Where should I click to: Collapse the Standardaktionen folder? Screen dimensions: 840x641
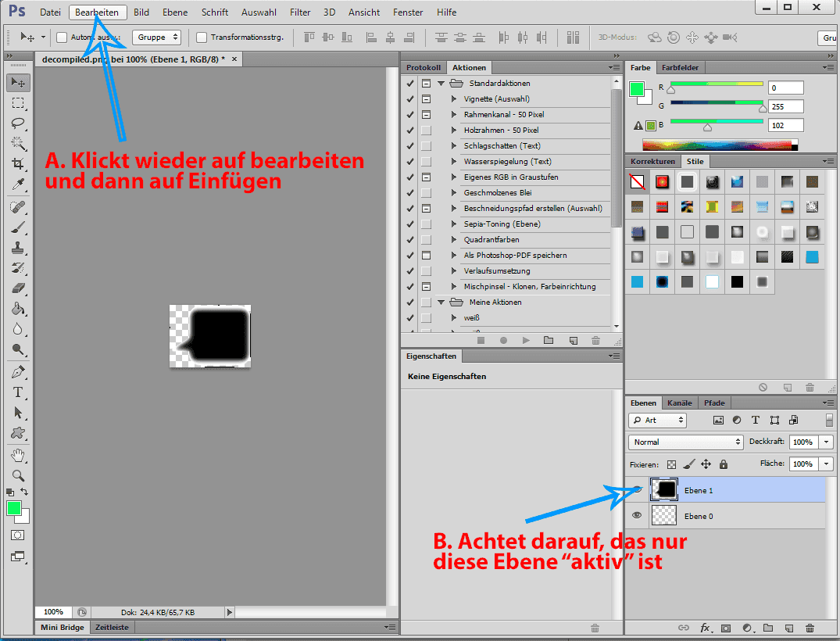click(441, 84)
